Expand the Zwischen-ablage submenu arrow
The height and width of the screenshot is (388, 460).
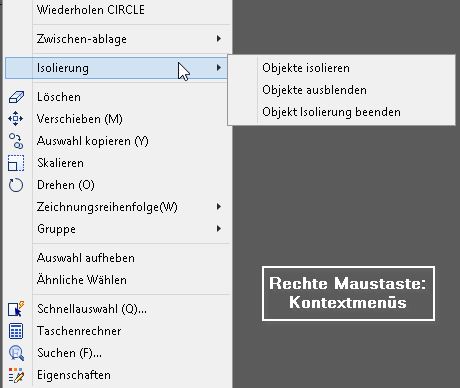[219, 39]
